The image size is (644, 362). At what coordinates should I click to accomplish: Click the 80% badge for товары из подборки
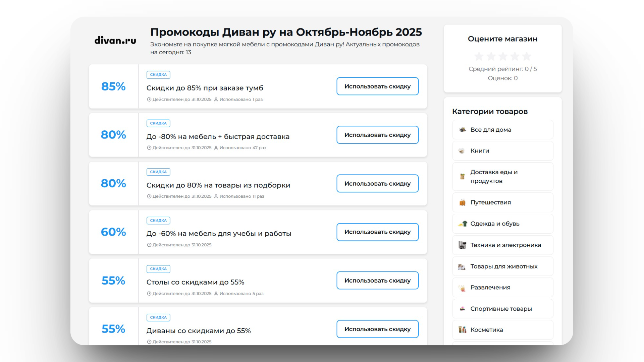click(x=113, y=183)
